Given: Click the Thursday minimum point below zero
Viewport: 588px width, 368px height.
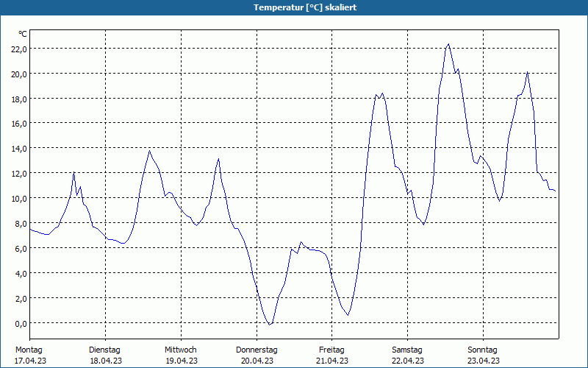Looking at the screenshot, I should point(270,325).
